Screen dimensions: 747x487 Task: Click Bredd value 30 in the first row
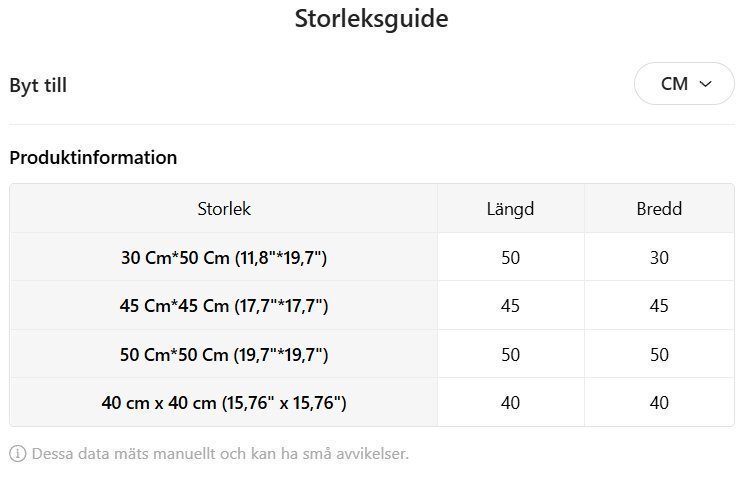pyautogui.click(x=659, y=258)
